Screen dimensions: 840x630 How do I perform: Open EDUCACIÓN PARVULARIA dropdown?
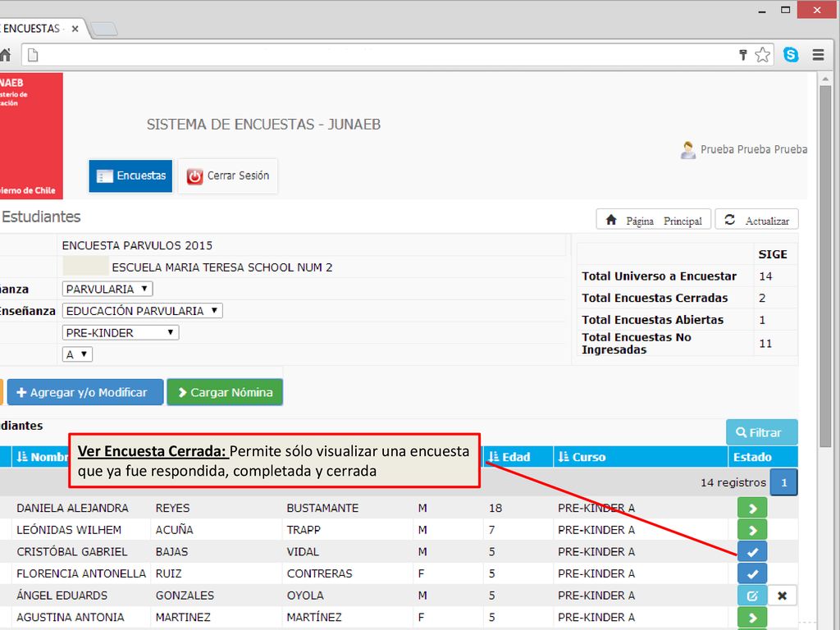(x=143, y=311)
